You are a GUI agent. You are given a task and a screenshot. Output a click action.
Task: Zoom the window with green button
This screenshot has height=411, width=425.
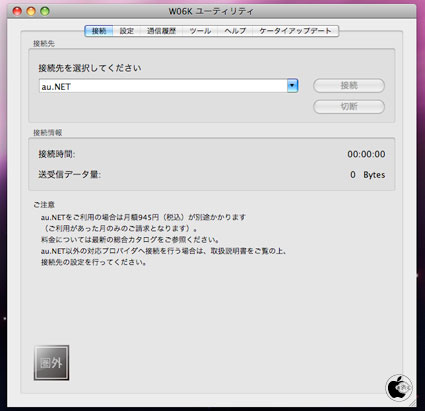click(x=45, y=11)
